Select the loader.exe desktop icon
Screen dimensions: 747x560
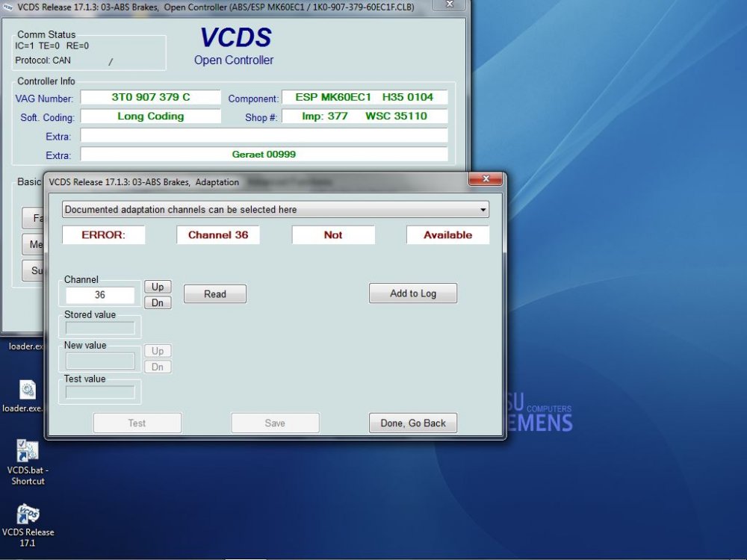pos(23,396)
